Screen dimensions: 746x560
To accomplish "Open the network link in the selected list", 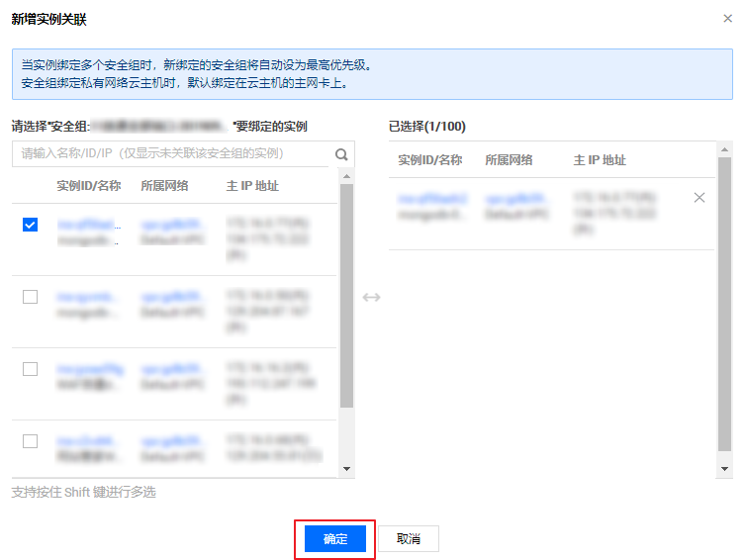I will pos(517,199).
